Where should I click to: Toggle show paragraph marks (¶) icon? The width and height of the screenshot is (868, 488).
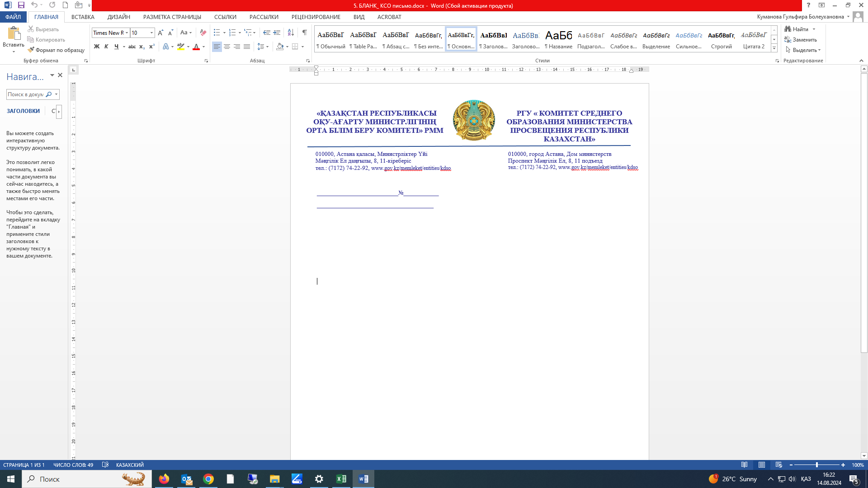coord(305,33)
